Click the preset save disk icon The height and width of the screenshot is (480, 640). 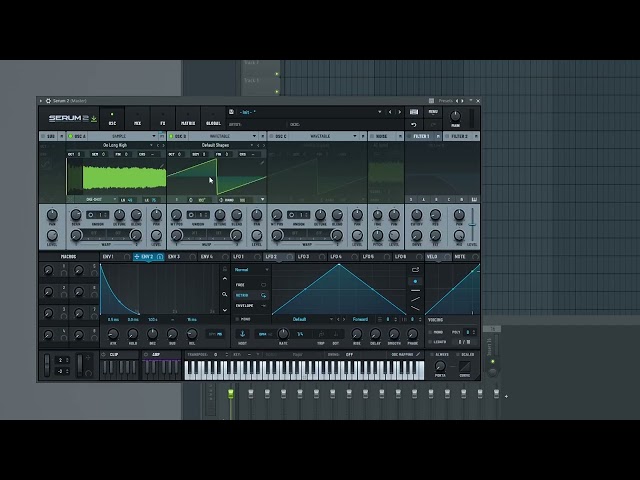[x=231, y=111]
